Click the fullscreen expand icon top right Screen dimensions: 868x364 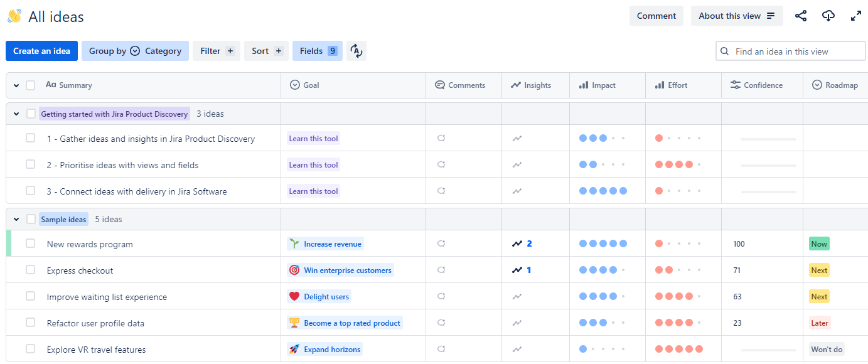pos(856,16)
